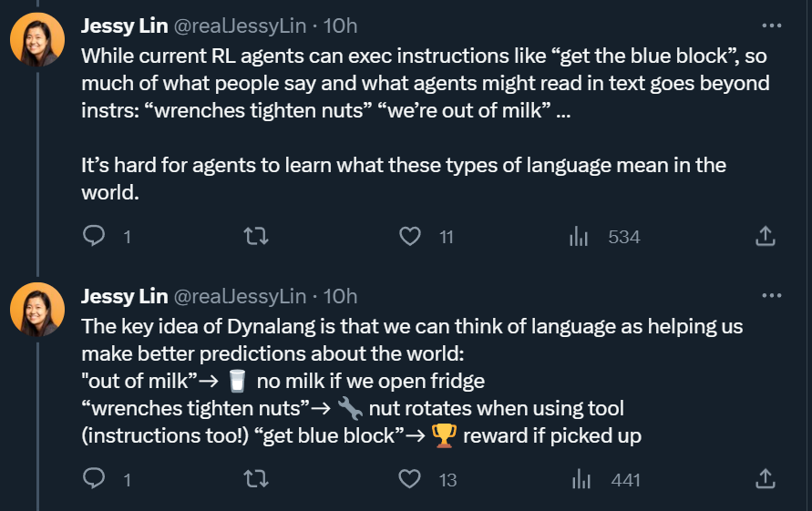
Task: Open Jessy Lin's avatar on first tweet
Action: [x=37, y=40]
